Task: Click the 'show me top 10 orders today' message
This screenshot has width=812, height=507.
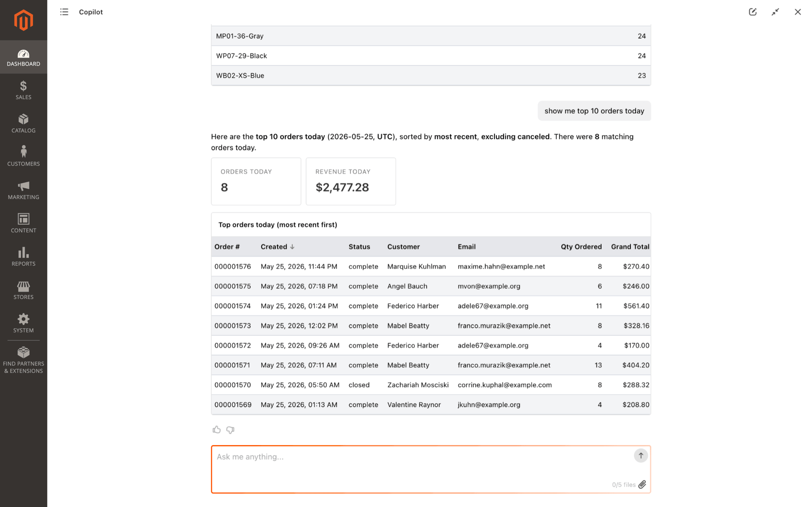Action: [x=594, y=111]
